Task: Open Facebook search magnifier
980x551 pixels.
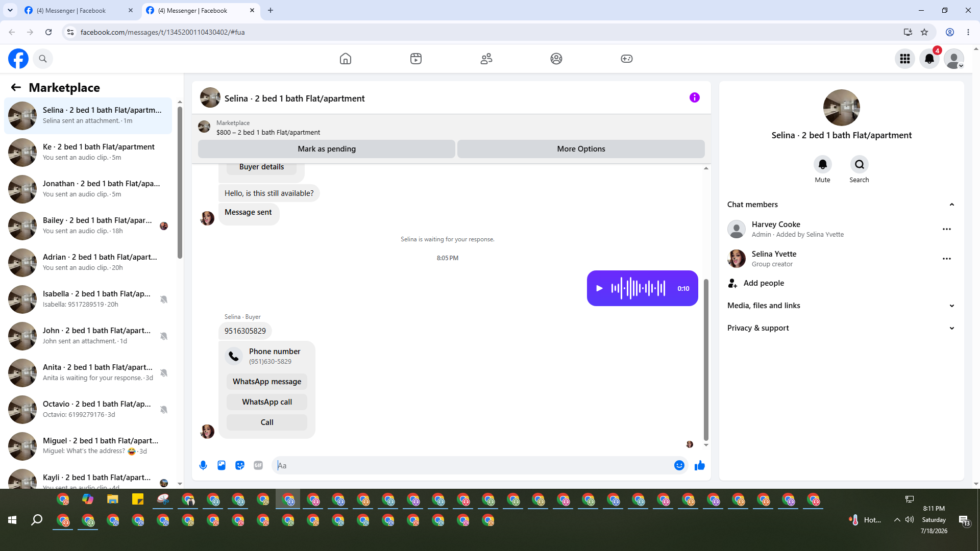Action: [43, 59]
